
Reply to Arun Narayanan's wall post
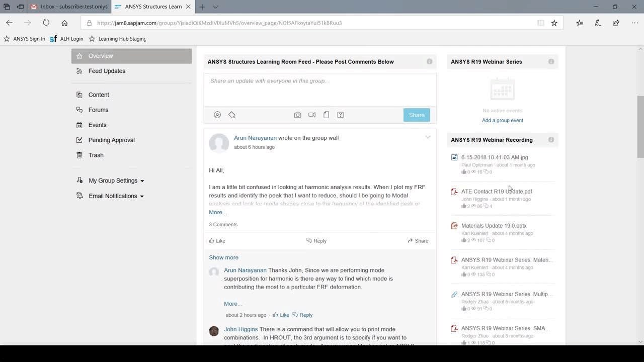coord(316,241)
